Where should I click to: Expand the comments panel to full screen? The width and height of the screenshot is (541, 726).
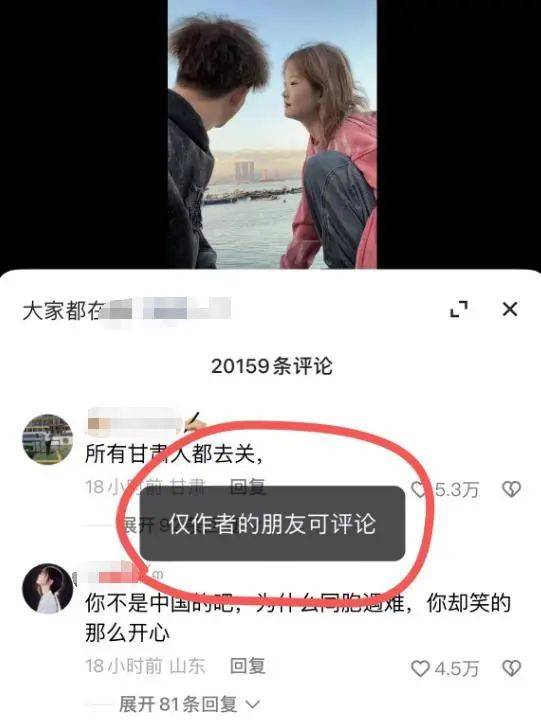click(459, 309)
